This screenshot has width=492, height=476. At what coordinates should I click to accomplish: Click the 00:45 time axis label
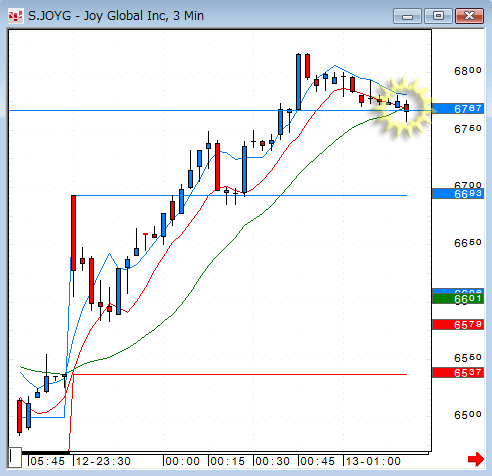318,461
